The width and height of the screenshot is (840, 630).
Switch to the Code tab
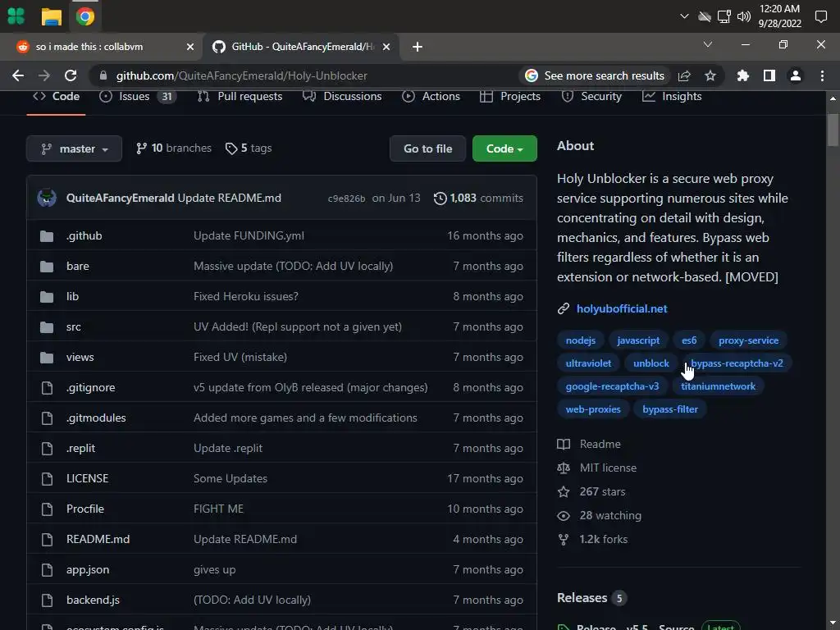(x=57, y=97)
